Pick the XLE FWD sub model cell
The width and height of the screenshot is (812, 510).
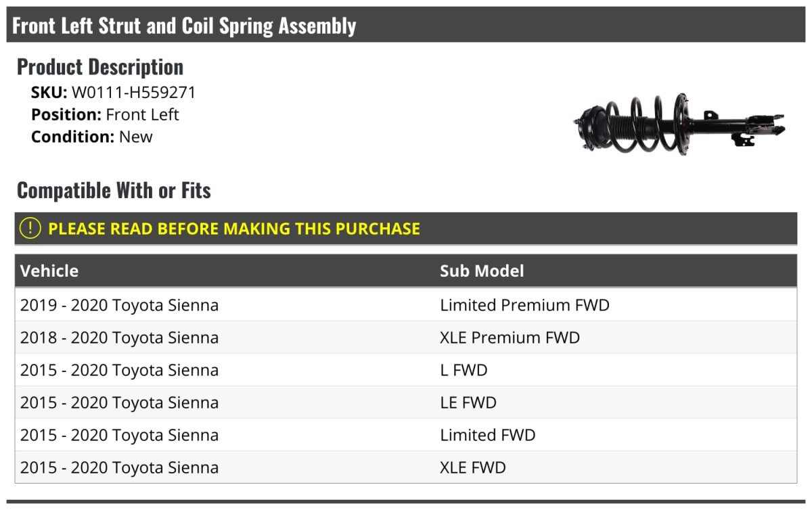pos(472,467)
